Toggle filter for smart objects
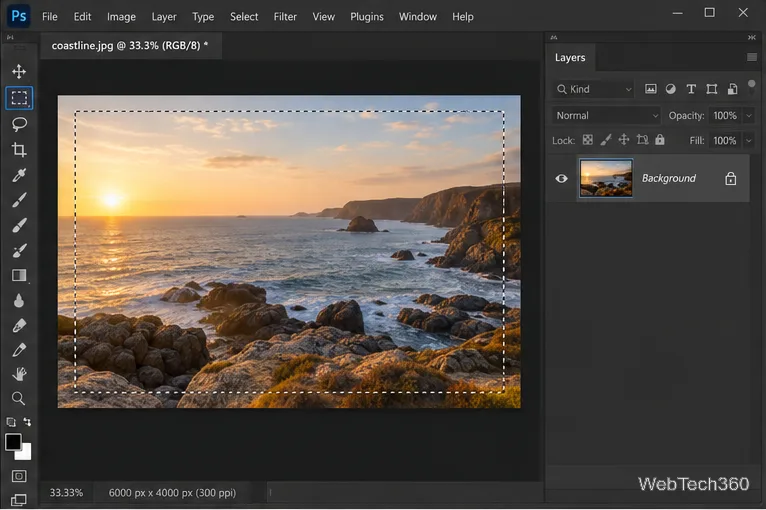The width and height of the screenshot is (766, 510). (x=732, y=89)
